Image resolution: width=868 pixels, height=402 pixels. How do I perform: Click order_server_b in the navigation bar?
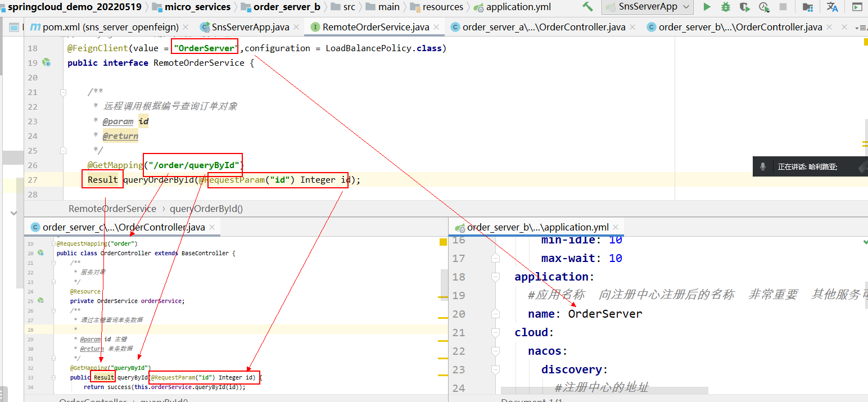[x=280, y=7]
